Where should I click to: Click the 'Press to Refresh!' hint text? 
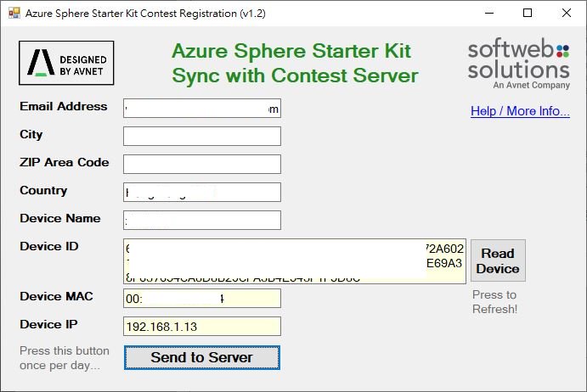(x=494, y=302)
